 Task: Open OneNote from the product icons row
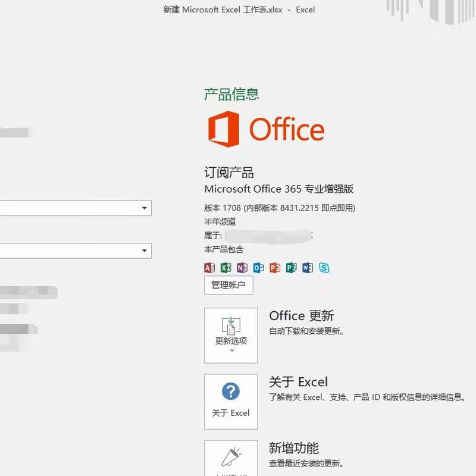coord(241,268)
